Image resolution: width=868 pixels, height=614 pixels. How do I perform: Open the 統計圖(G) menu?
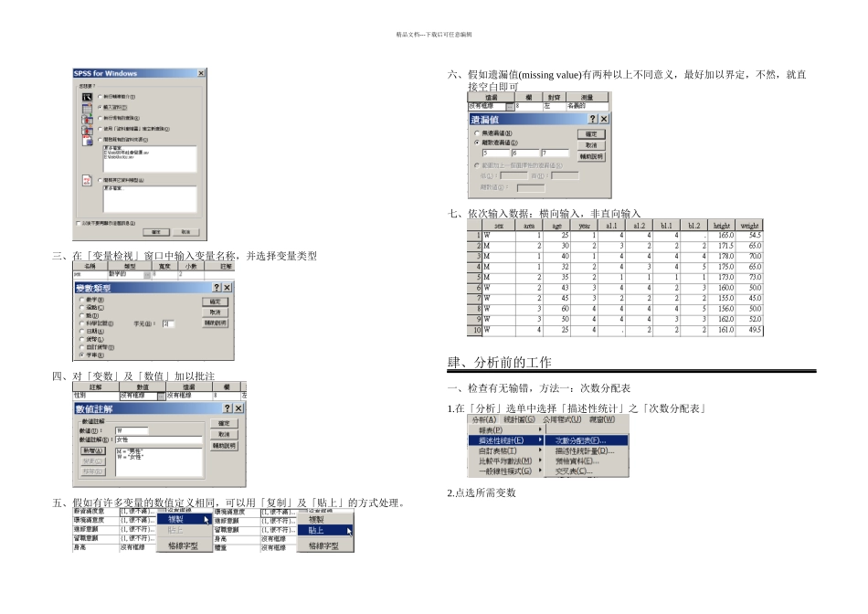click(x=519, y=419)
